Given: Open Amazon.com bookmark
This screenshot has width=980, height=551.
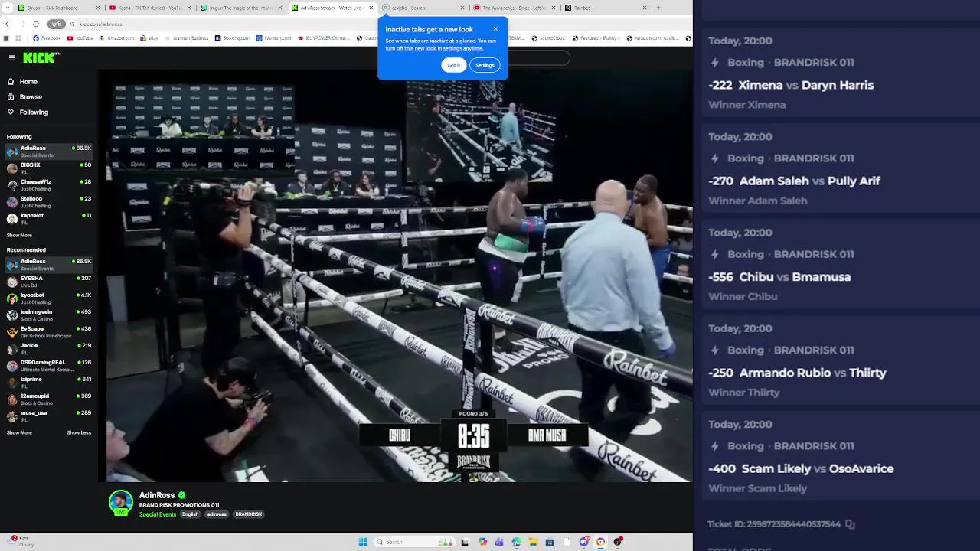Looking at the screenshot, I should click(116, 37).
